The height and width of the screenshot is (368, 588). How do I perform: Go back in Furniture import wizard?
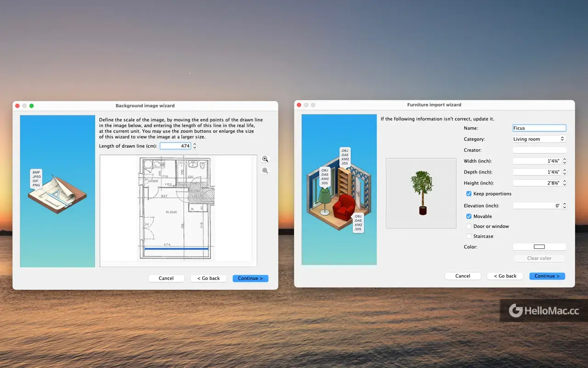[x=505, y=276]
